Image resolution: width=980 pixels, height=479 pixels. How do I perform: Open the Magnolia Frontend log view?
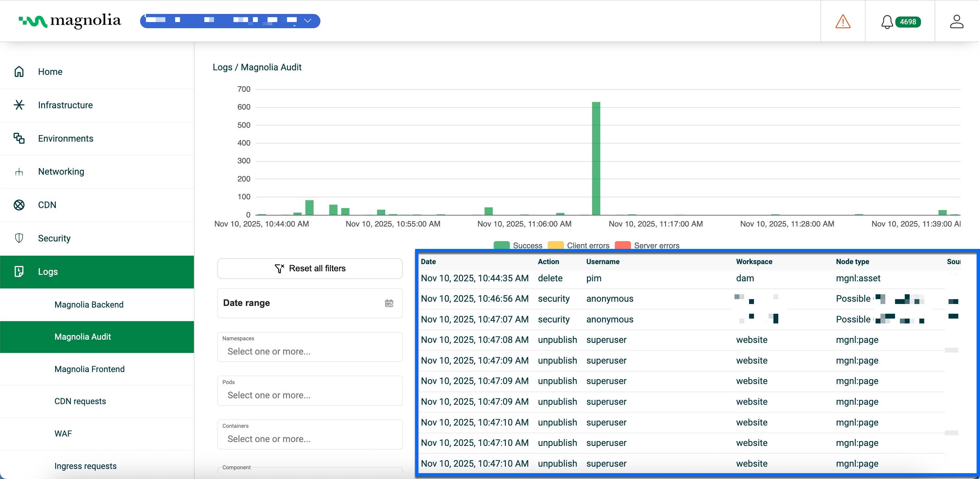coord(90,369)
